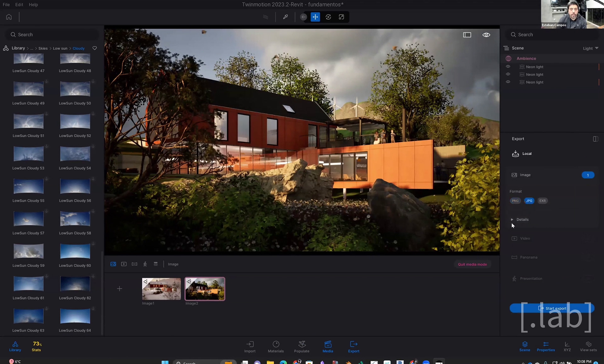This screenshot has width=604, height=364.
Task: Open the Materials panel
Action: coord(276,346)
